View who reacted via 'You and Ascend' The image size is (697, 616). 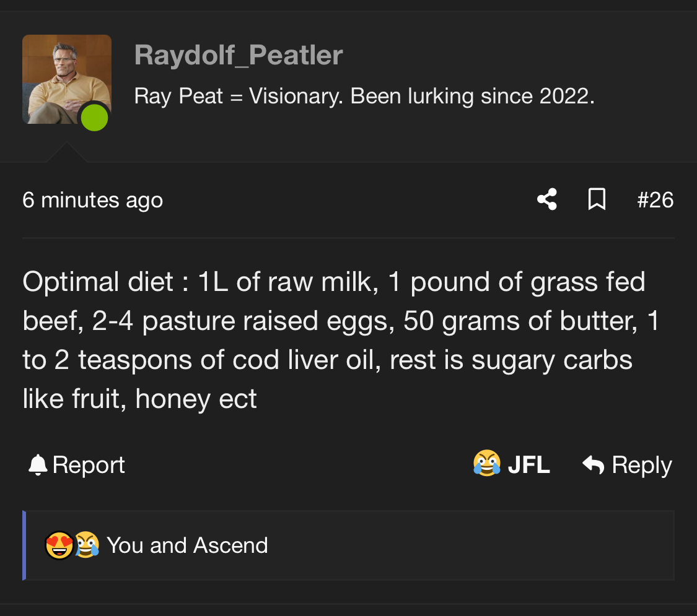(x=187, y=545)
